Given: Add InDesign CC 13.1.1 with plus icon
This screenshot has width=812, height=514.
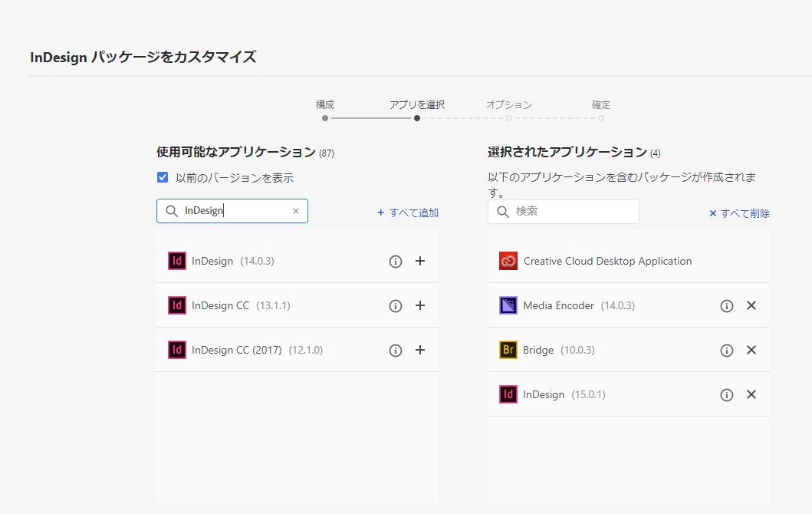Looking at the screenshot, I should tap(420, 305).
